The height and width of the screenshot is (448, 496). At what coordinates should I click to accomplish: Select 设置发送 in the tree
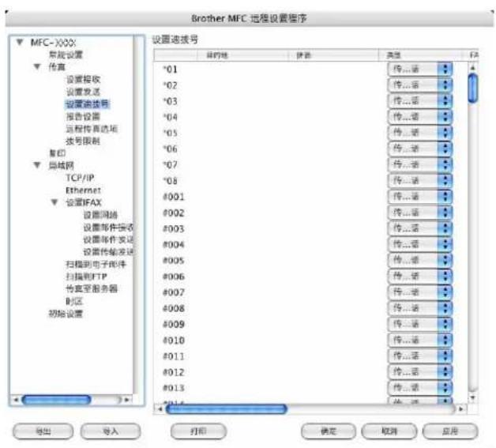tap(83, 92)
